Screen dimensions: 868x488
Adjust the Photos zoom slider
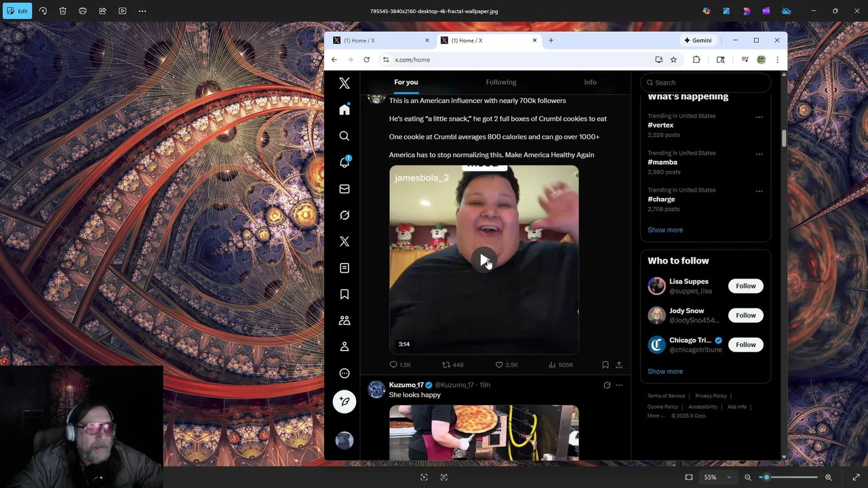tap(788, 477)
